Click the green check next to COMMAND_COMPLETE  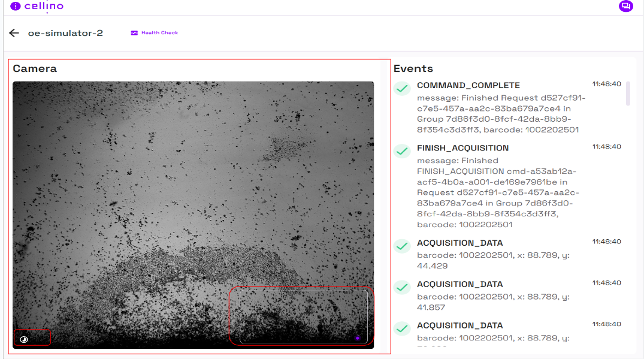402,88
